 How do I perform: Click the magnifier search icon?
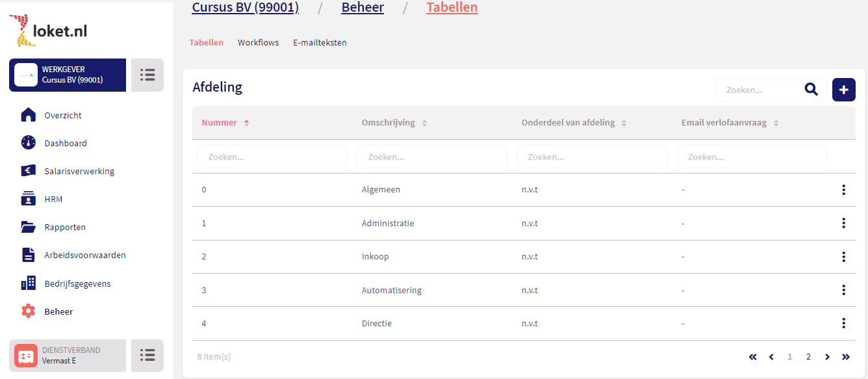[x=811, y=90]
